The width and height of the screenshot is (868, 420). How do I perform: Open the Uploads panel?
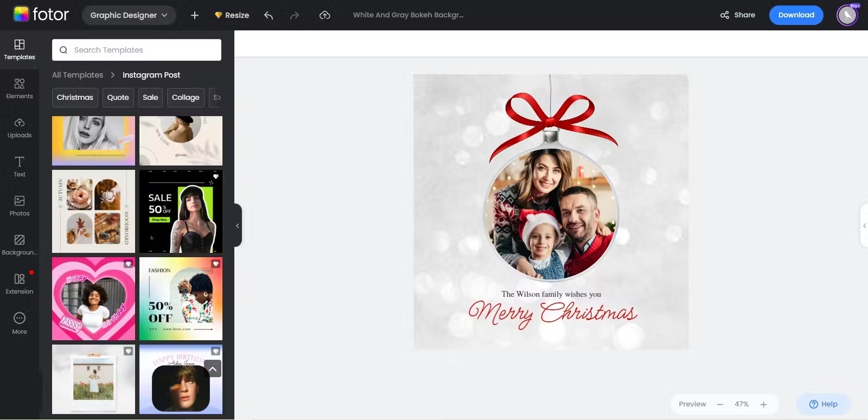(20, 128)
